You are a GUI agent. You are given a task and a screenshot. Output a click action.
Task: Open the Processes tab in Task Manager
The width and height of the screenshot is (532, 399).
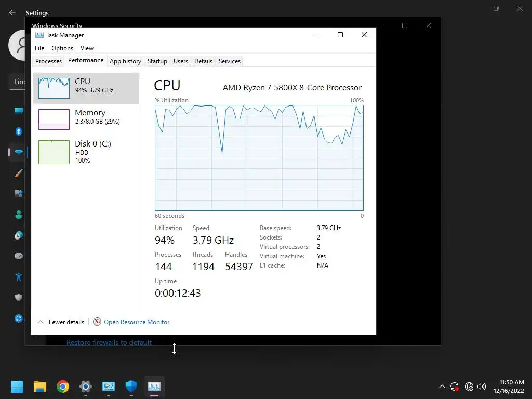[48, 61]
